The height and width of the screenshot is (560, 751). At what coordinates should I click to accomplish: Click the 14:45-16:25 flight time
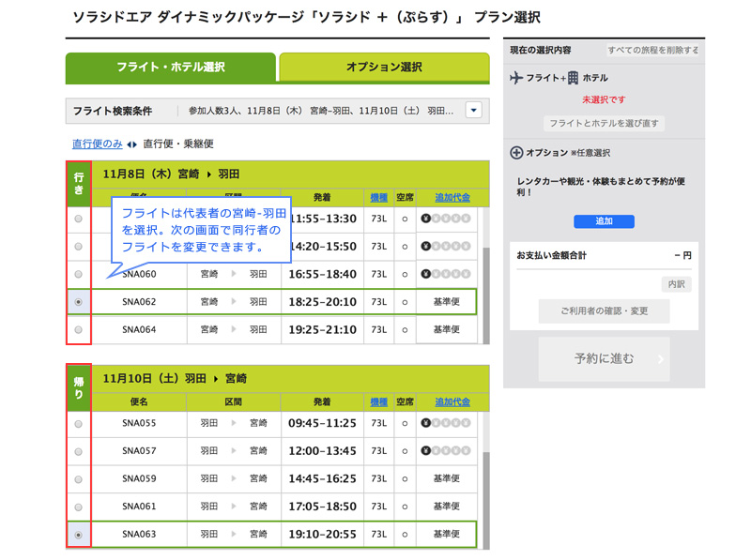[x=322, y=478]
